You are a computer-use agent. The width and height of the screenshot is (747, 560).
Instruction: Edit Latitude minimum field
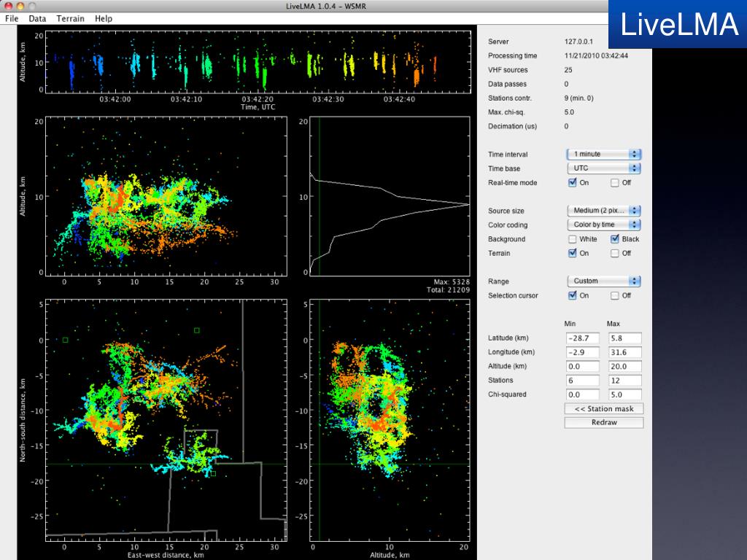click(583, 338)
